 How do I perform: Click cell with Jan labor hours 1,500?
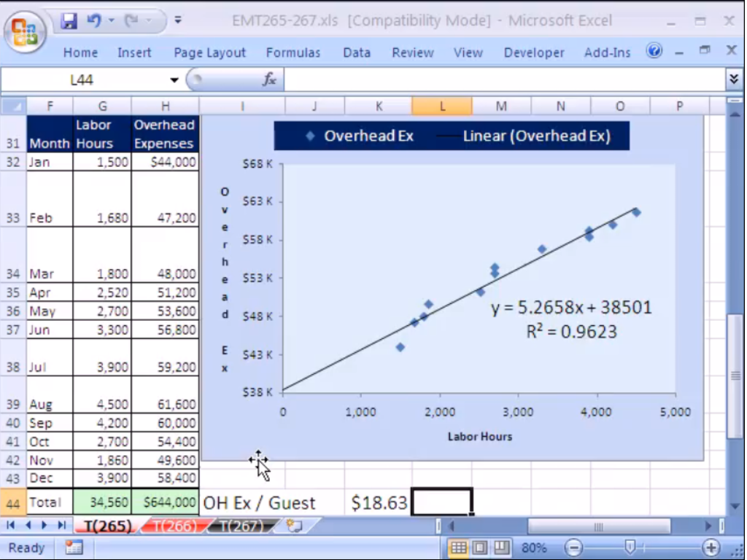[x=102, y=163]
